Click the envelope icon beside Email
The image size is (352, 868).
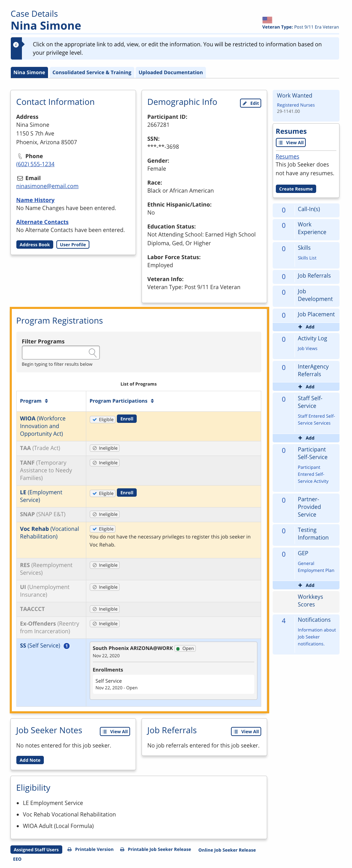tap(20, 178)
